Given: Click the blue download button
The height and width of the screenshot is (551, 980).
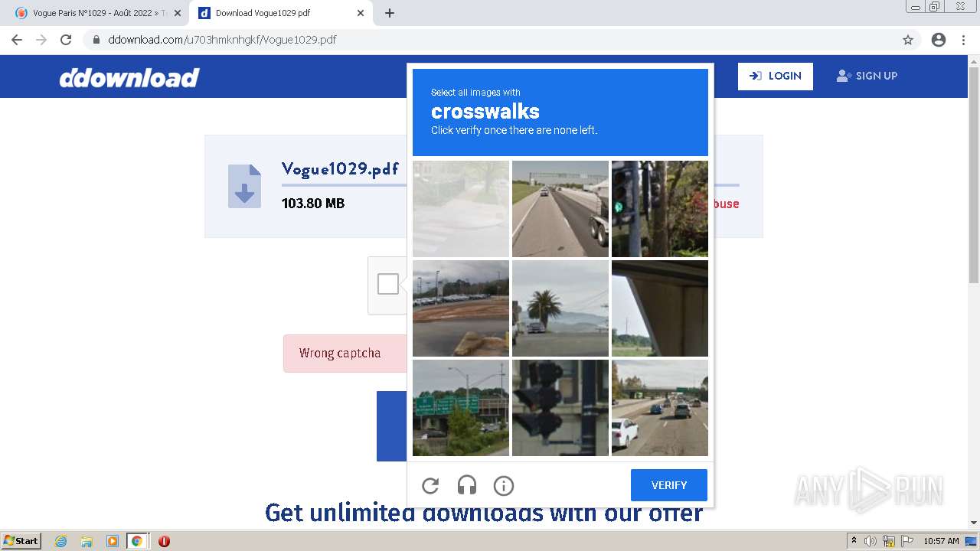Looking at the screenshot, I should point(391,426).
